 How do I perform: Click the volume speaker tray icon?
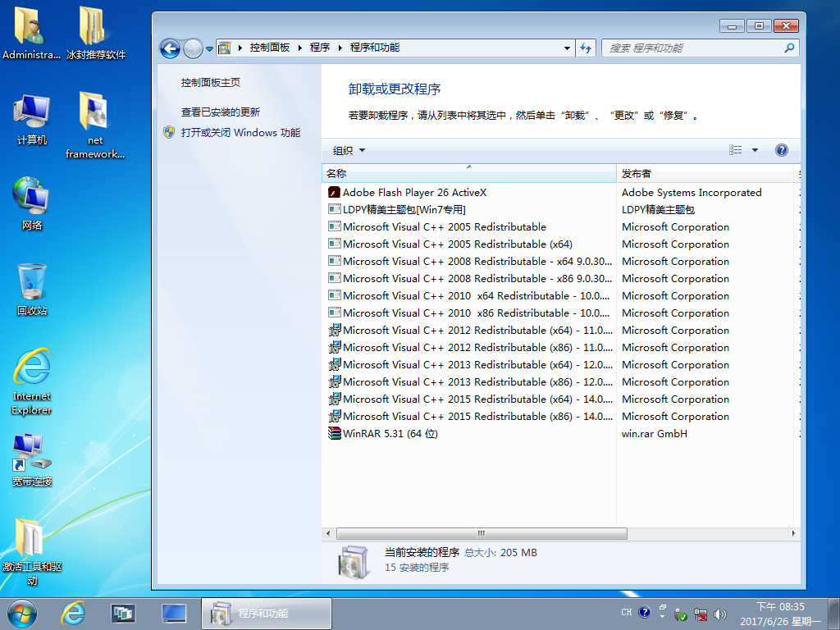tap(720, 614)
